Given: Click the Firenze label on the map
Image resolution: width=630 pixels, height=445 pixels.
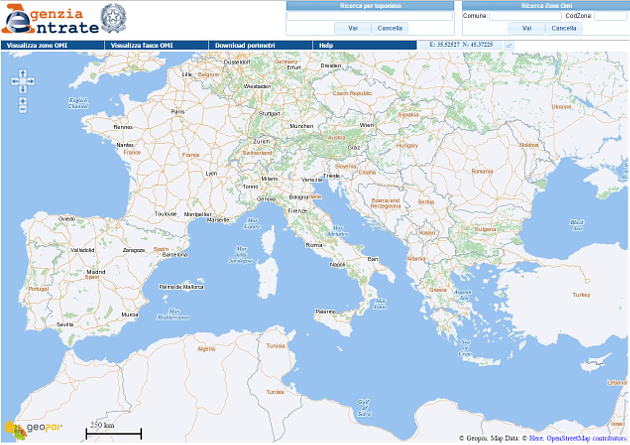Looking at the screenshot, I should coord(297,211).
